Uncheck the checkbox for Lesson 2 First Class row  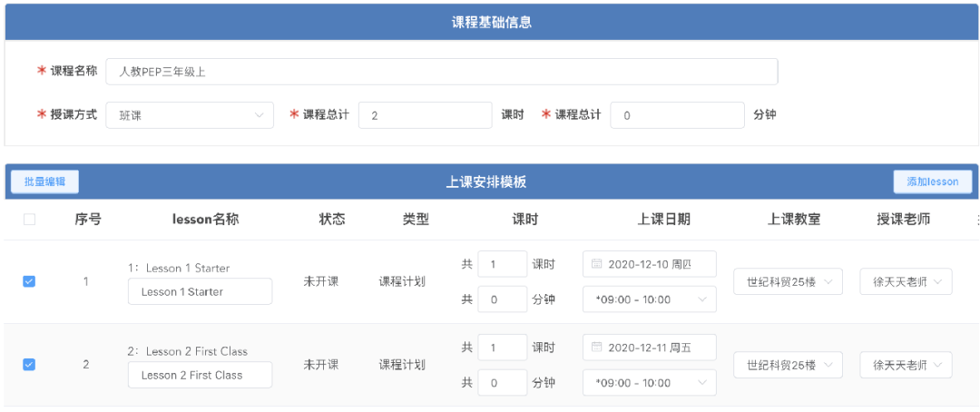(29, 364)
